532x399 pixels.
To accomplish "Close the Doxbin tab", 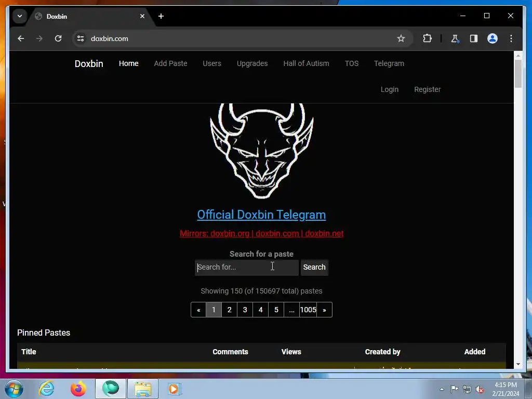I will [142, 16].
